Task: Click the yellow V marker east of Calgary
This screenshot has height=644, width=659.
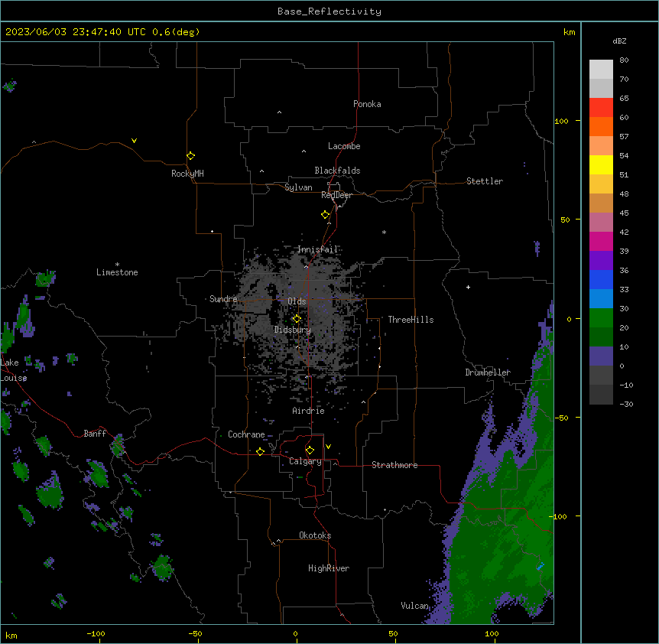Action: pyautogui.click(x=328, y=447)
